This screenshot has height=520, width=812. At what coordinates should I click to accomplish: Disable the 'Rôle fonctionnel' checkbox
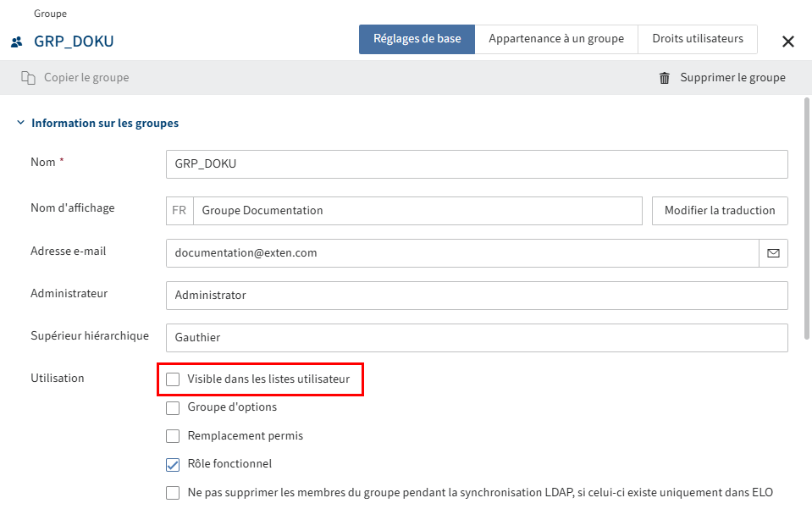tap(173, 464)
